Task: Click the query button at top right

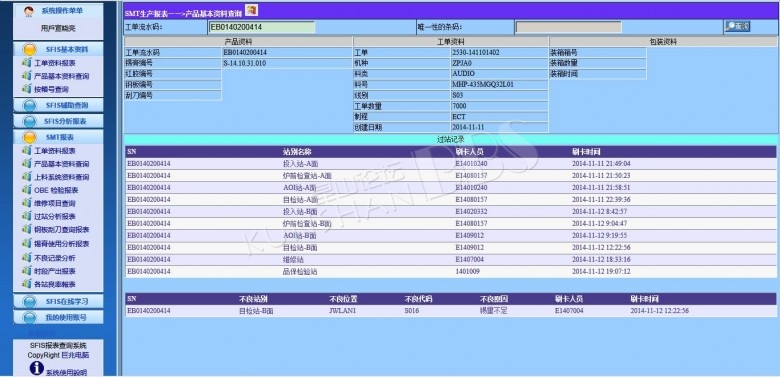Action: 737,26
